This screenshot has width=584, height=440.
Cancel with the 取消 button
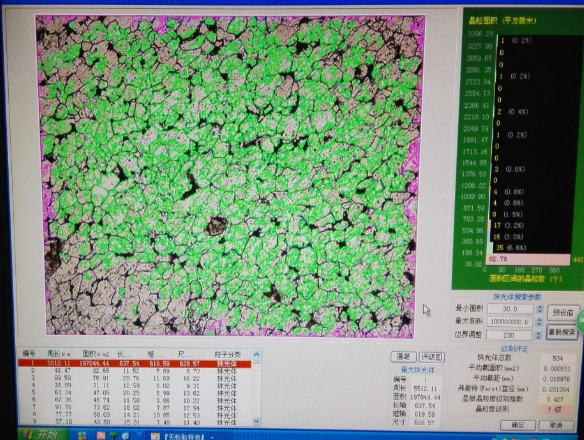tap(556, 425)
